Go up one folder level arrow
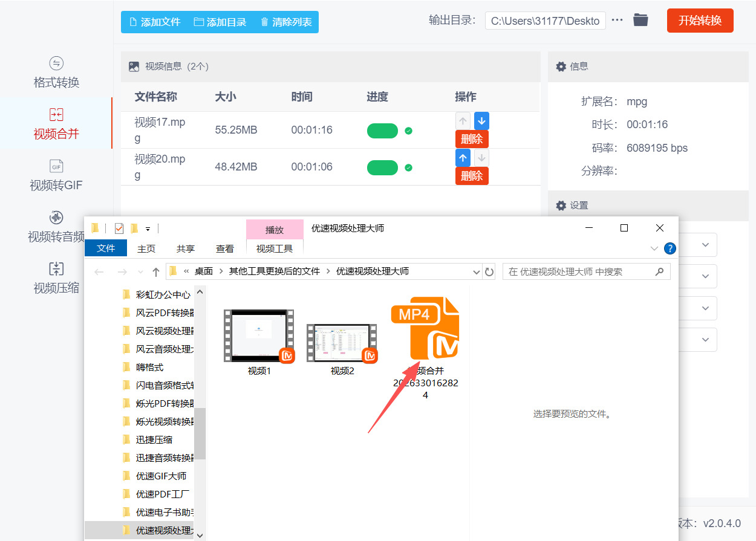The width and height of the screenshot is (756, 541). 156,272
